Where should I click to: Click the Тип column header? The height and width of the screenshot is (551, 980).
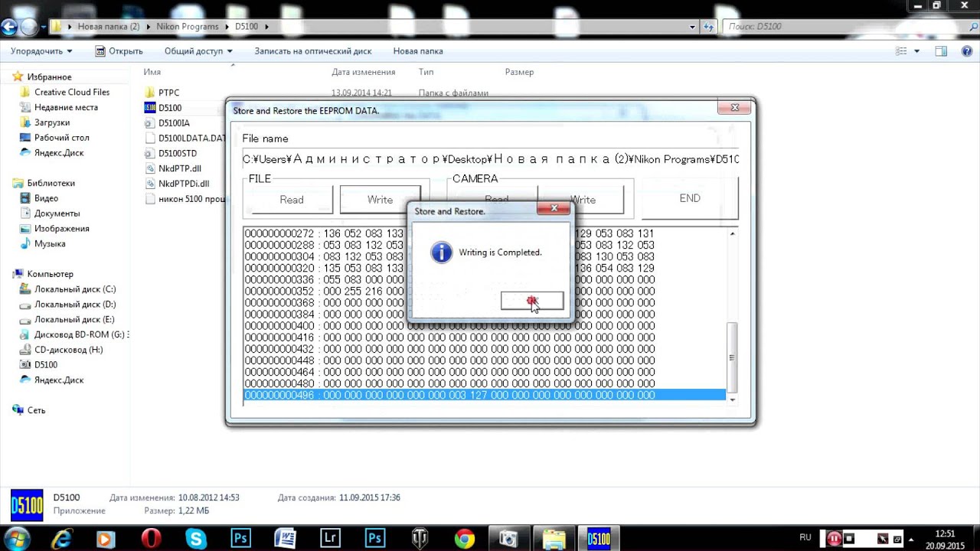point(426,72)
